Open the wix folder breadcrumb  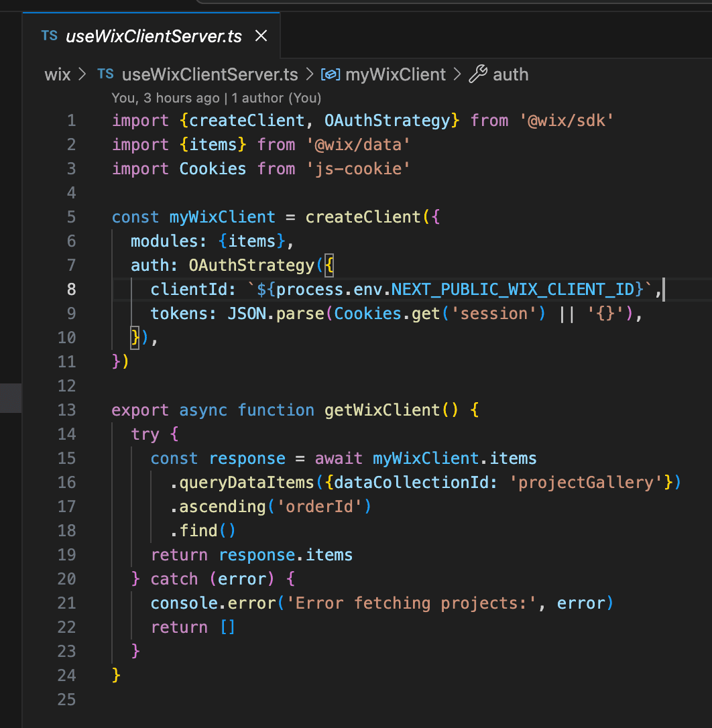coord(58,74)
